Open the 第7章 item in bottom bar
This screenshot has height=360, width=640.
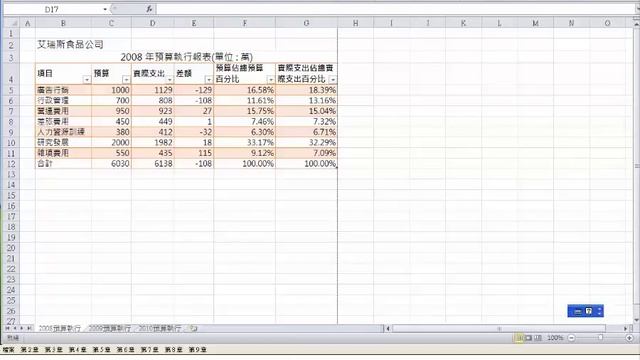pos(150,350)
